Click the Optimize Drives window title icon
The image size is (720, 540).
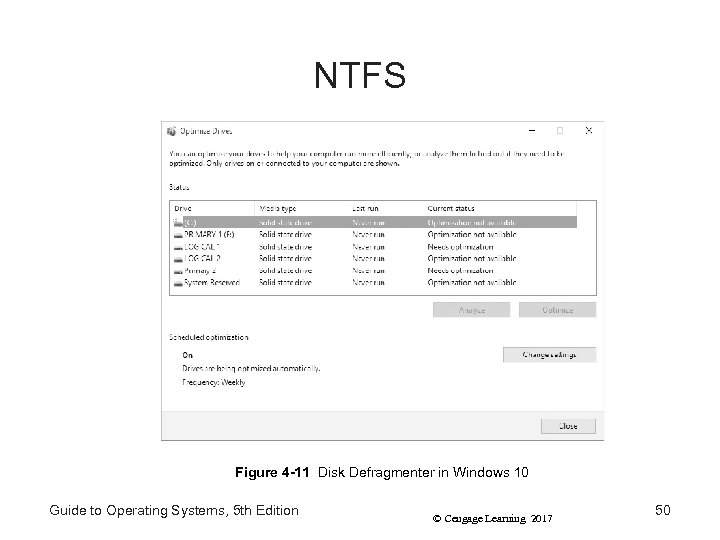click(x=171, y=131)
